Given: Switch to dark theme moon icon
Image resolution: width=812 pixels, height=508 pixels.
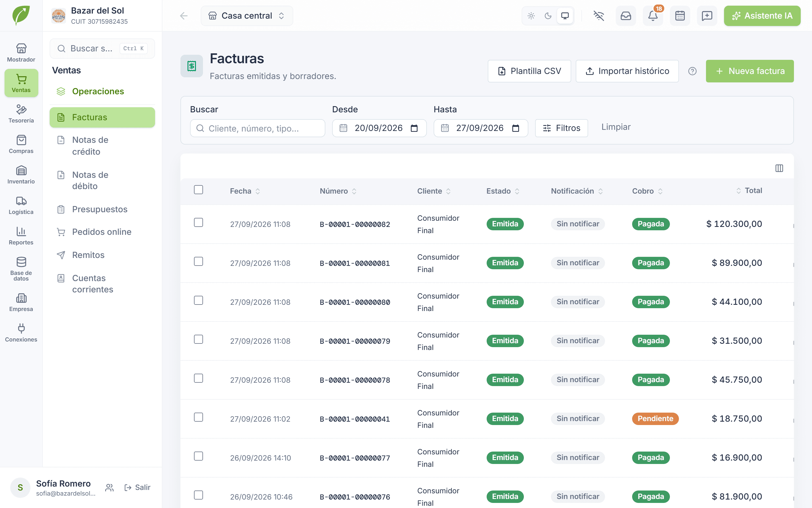Looking at the screenshot, I should (548, 16).
